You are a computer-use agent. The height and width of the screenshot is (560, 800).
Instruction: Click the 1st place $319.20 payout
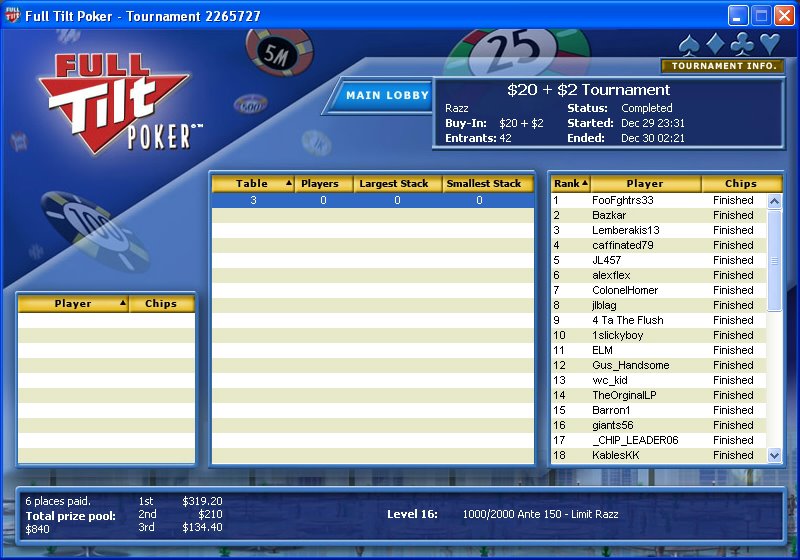[180, 501]
